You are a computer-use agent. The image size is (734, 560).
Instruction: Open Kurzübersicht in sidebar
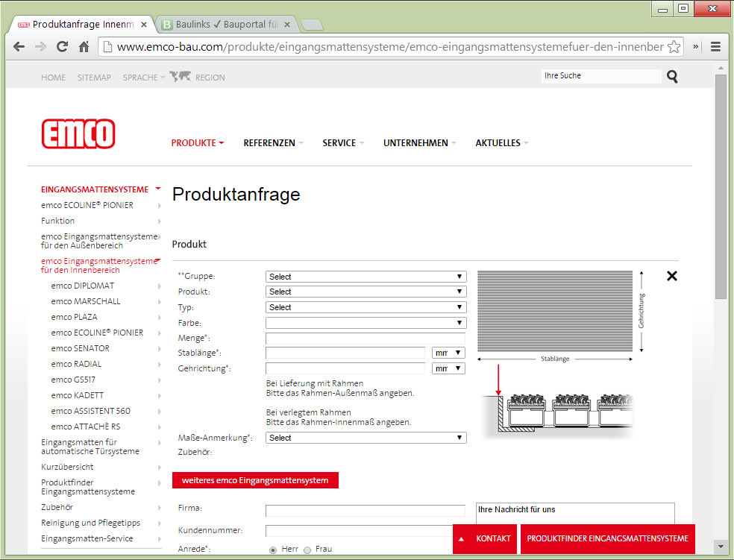67,467
